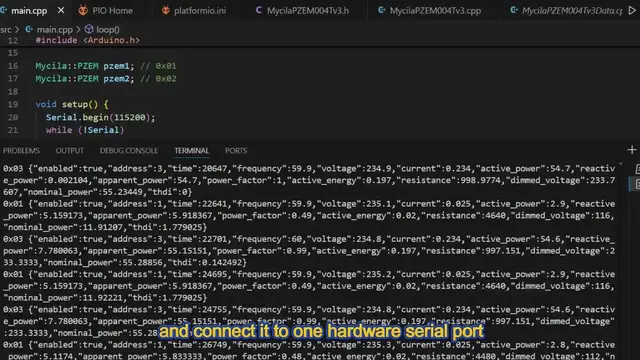This screenshot has height=360, width=640.
Task: Click the platformio.ini file icon
Action: (x=165, y=10)
